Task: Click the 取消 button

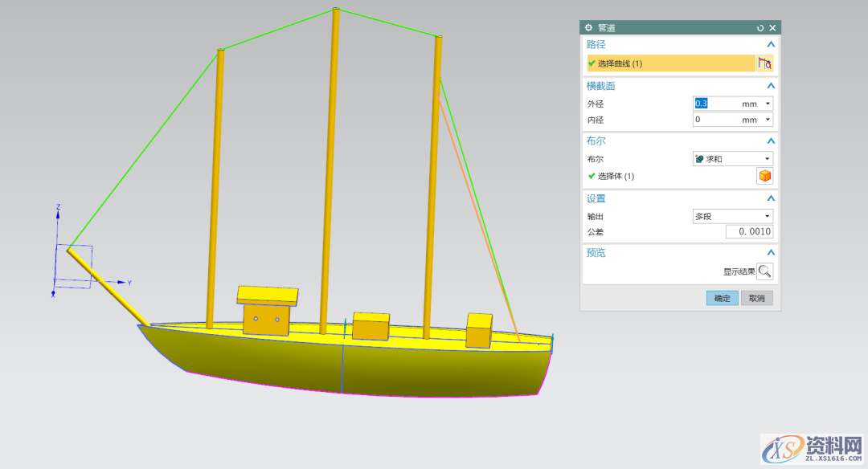Action: [x=756, y=298]
